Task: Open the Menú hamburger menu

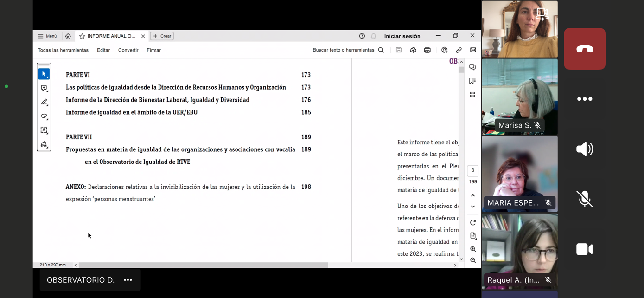Action: [x=47, y=36]
